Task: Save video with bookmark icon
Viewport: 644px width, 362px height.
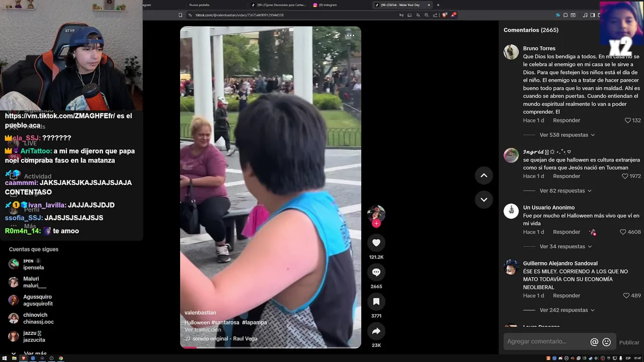Action: [376, 302]
